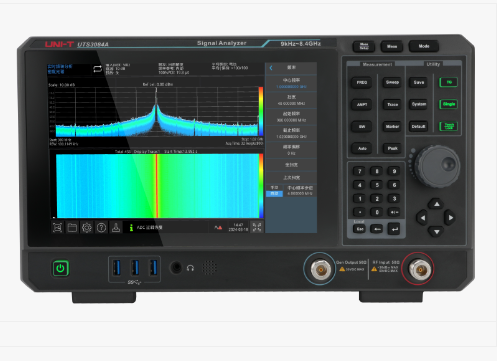
Task: Select the span menu entry
Action: pyautogui.click(x=291, y=100)
